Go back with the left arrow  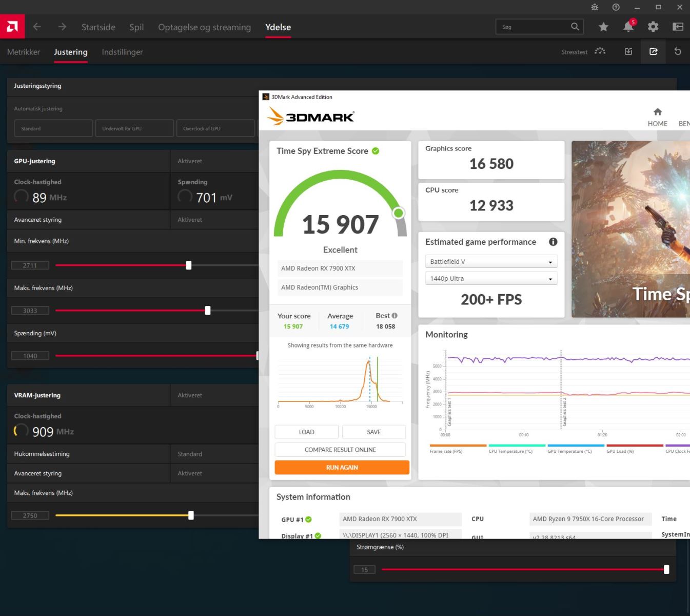coord(37,27)
